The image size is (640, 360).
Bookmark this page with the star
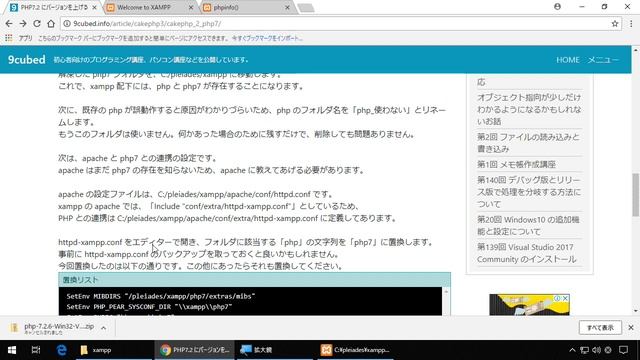click(x=615, y=24)
